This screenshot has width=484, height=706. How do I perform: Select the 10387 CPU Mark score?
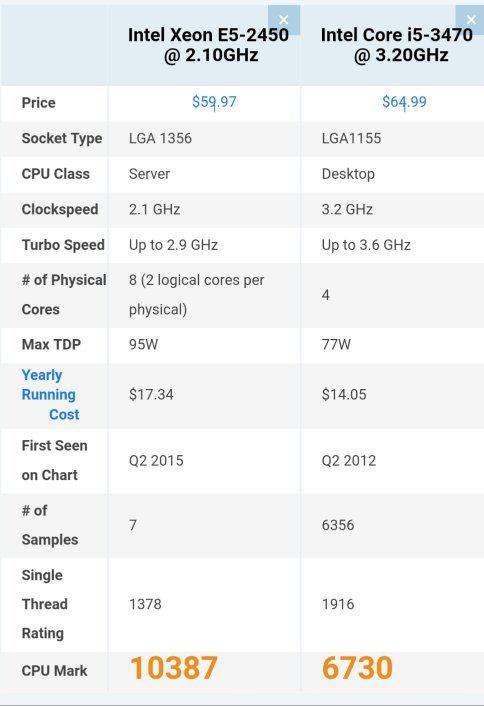(x=174, y=668)
